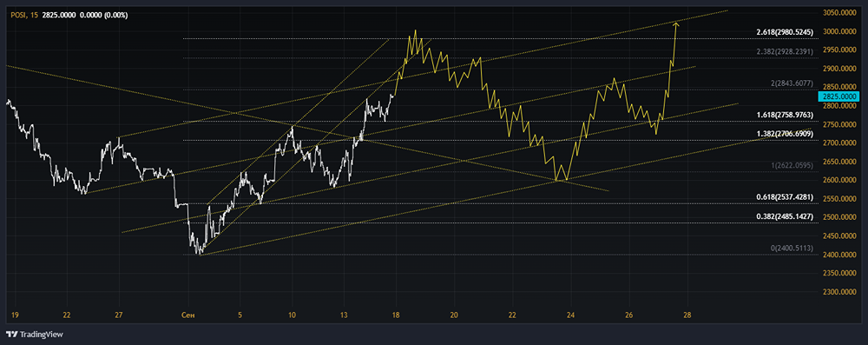
Task: Click the Сен month label on time axis
Action: tap(187, 315)
